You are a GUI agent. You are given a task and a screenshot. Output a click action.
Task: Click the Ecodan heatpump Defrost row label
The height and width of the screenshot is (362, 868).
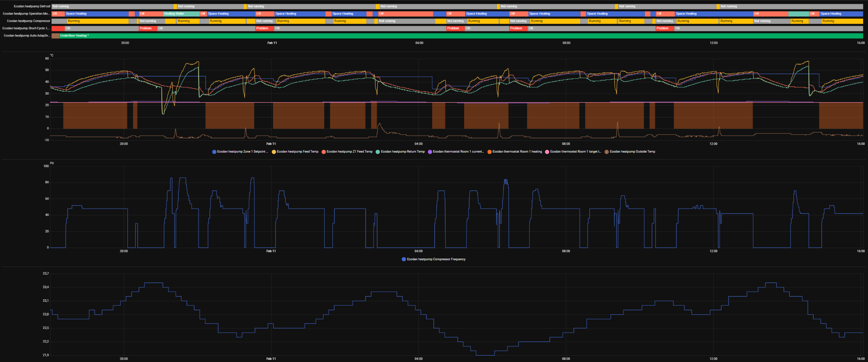point(32,6)
